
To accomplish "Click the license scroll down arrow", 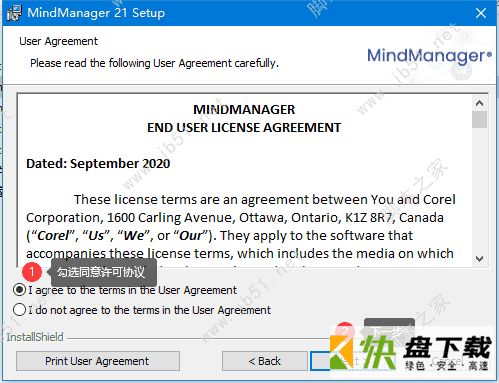I will pyautogui.click(x=480, y=259).
